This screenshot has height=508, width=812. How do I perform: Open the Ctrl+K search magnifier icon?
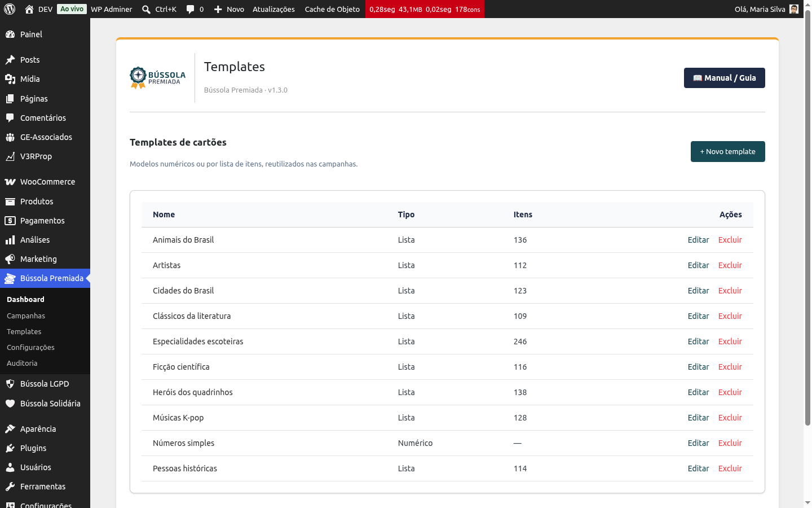coord(146,9)
